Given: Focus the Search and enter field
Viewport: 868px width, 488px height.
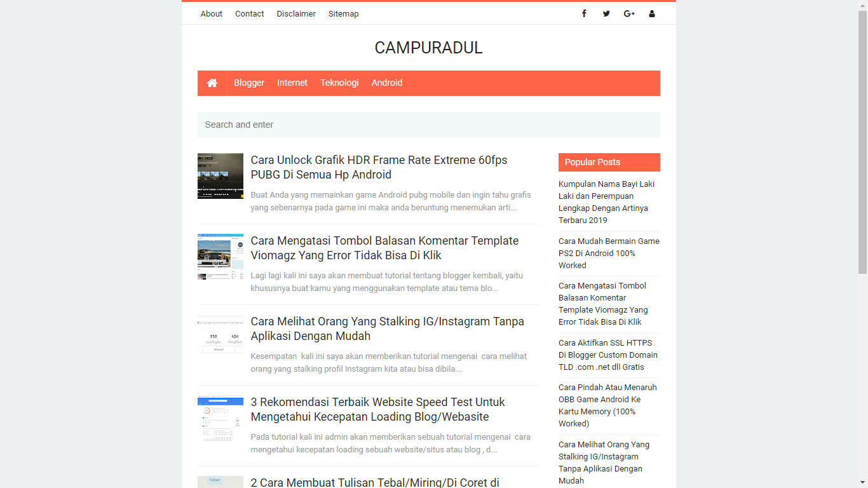Looking at the screenshot, I should 429,125.
